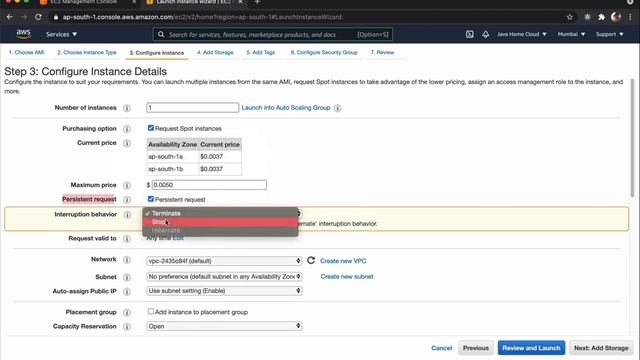Click Launch into Auto Scaling Group link
Viewport: 640px width, 360px height.
286,108
